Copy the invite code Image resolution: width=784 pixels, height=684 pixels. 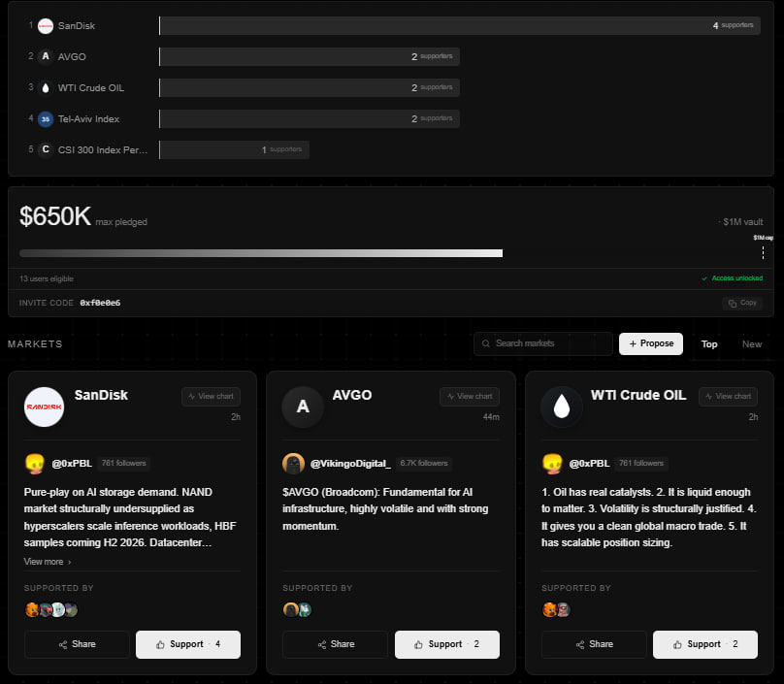coord(742,303)
